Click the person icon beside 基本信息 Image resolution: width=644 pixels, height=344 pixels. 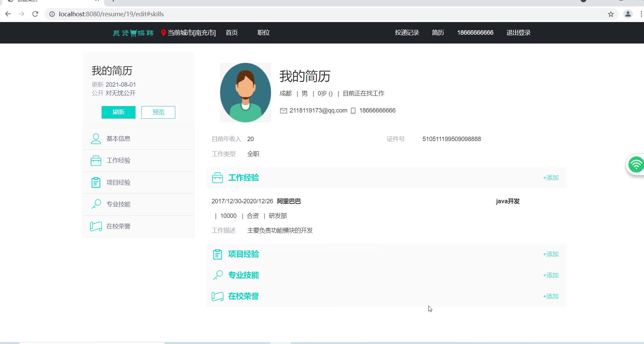point(96,139)
